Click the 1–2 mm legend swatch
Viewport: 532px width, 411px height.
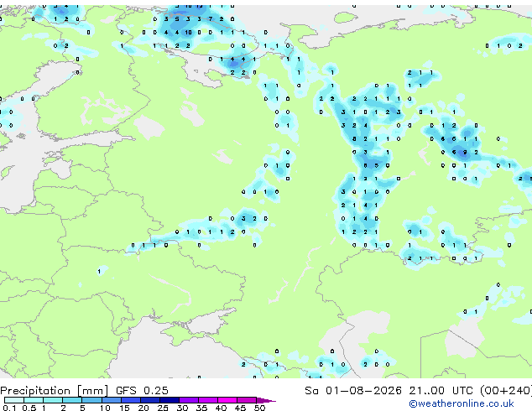53,400
